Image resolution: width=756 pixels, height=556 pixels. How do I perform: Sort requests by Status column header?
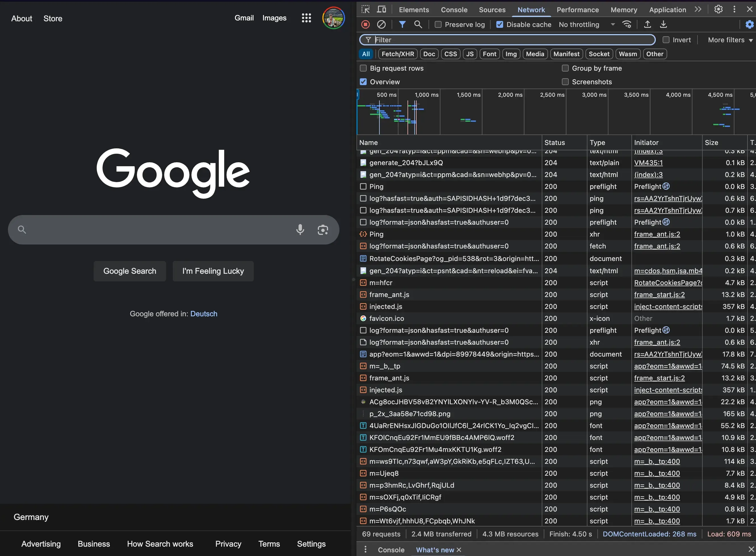click(564, 142)
